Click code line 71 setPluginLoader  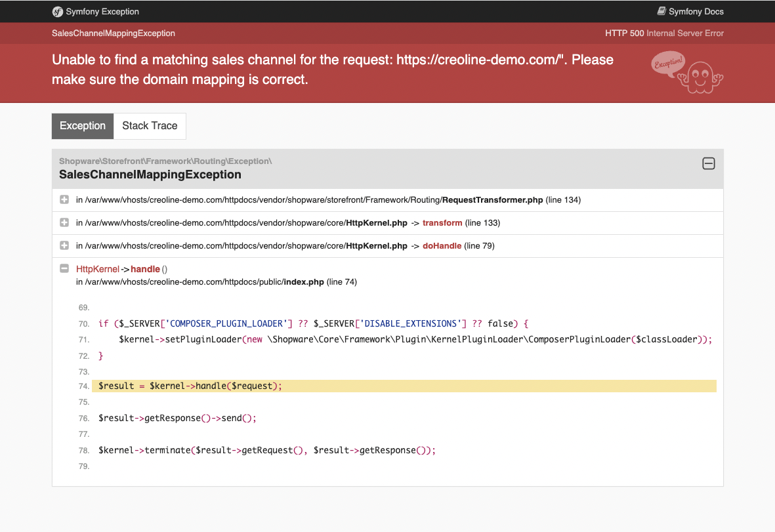coord(415,339)
